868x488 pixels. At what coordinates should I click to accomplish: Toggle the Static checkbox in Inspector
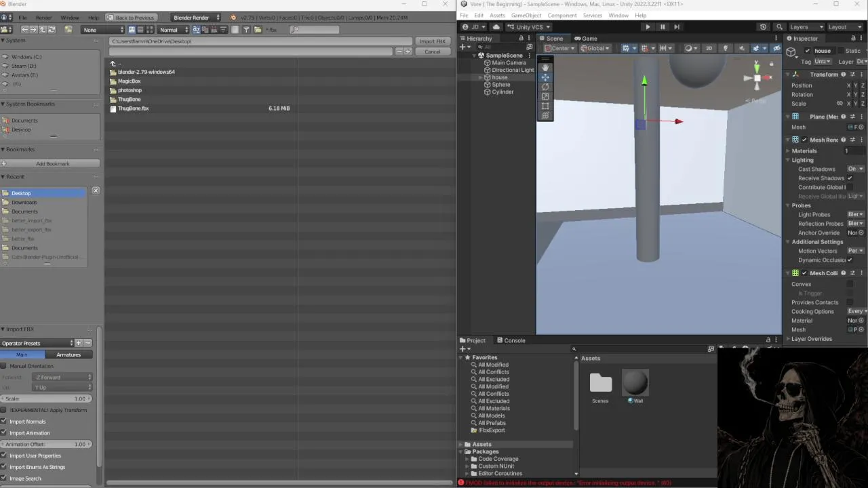point(841,51)
